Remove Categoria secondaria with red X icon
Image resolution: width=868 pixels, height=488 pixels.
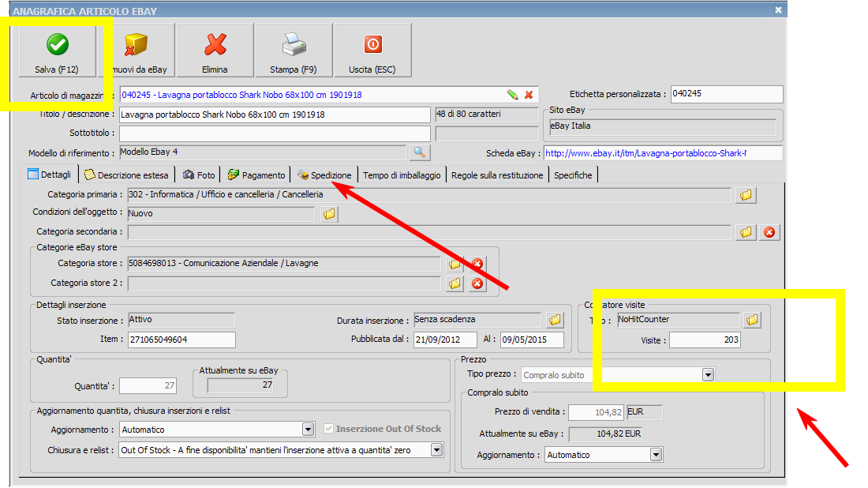(x=769, y=232)
